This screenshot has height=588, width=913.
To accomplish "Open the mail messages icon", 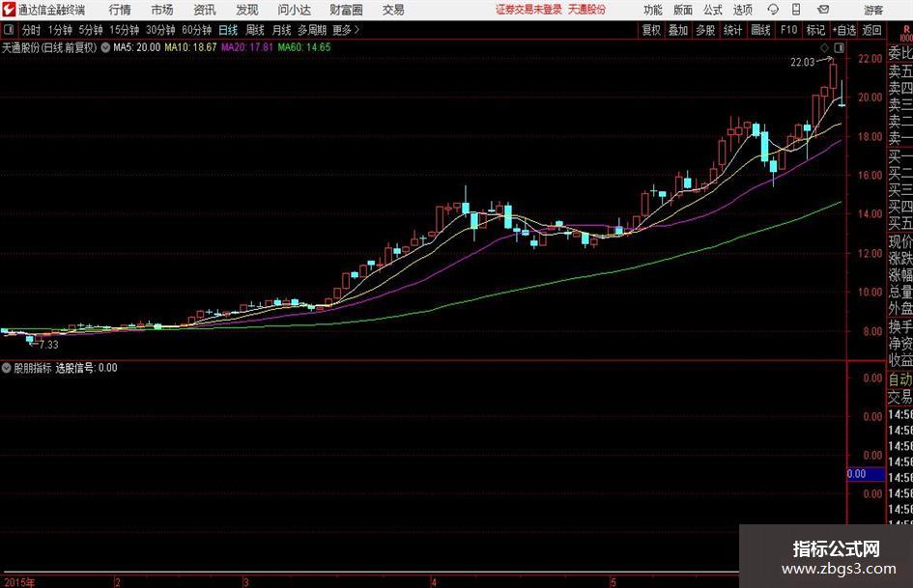I will click(x=823, y=10).
